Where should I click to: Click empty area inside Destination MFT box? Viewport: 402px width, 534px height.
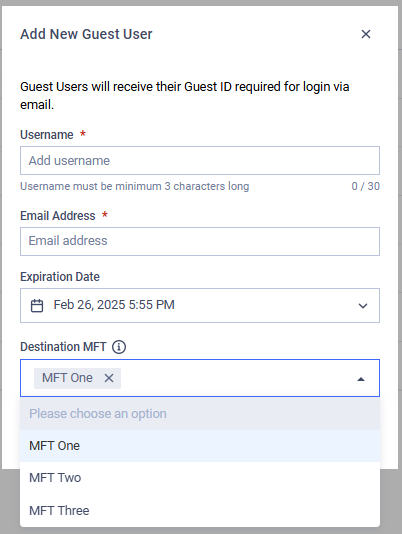pos(235,378)
